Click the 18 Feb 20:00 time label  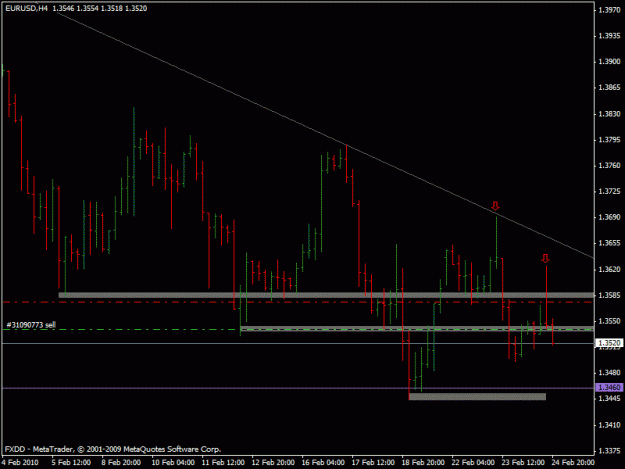(x=423, y=462)
